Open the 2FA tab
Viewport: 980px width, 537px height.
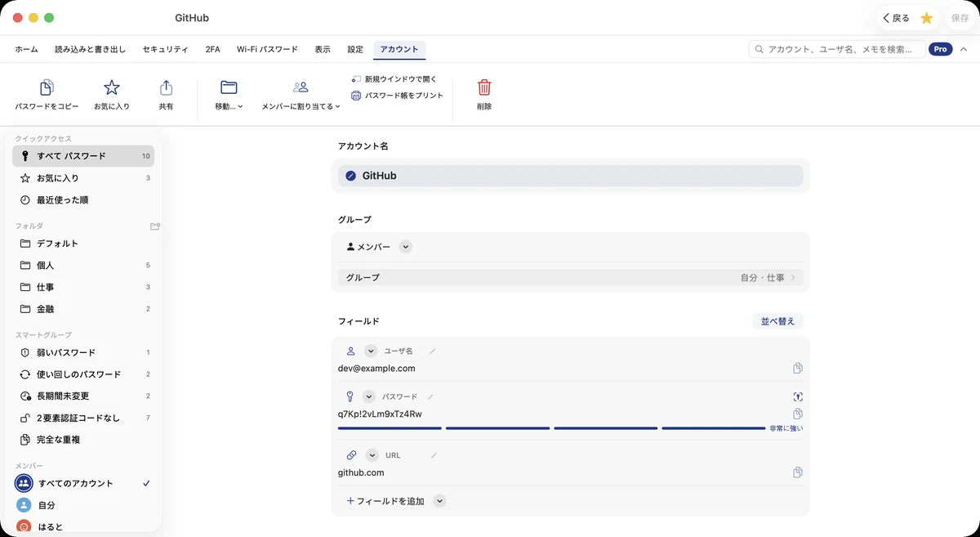point(212,50)
